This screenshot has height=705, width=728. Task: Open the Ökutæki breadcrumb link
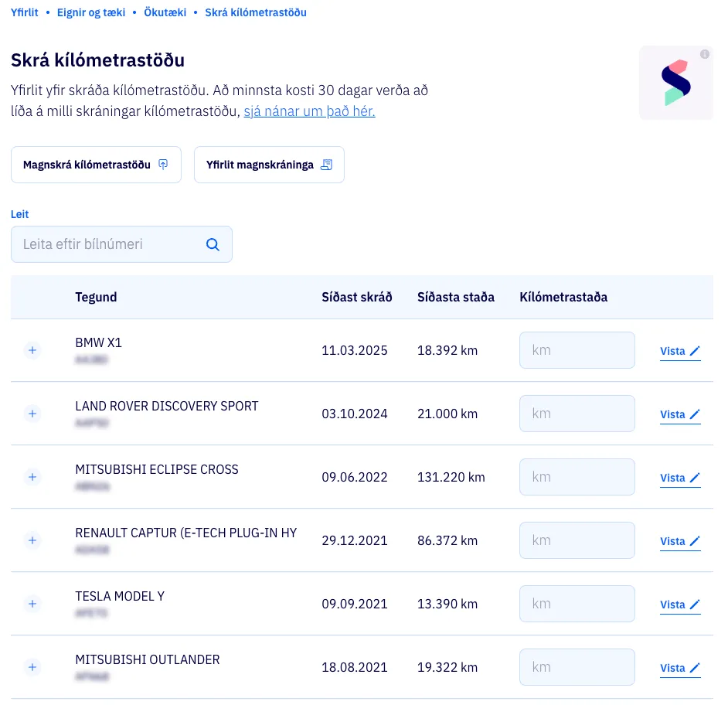point(165,12)
